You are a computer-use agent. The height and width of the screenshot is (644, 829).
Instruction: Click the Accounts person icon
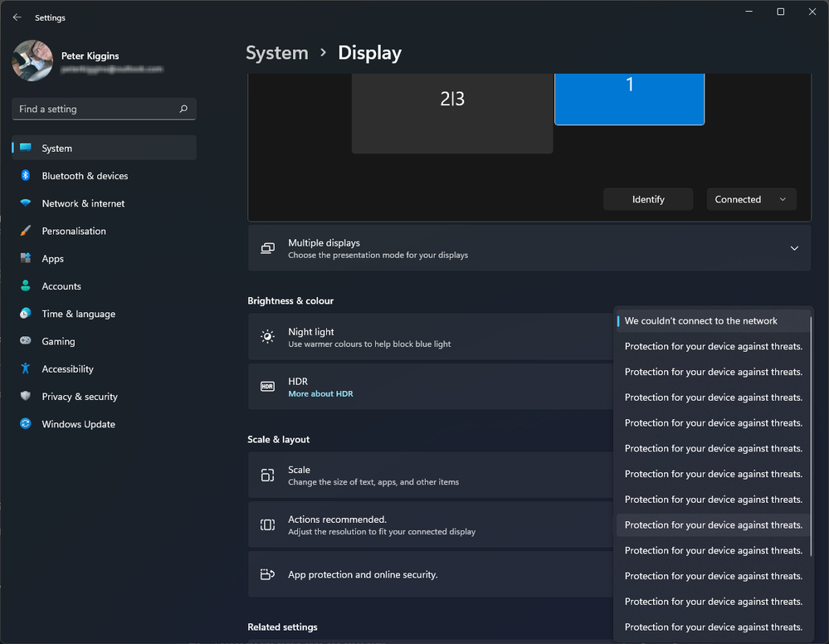26,285
